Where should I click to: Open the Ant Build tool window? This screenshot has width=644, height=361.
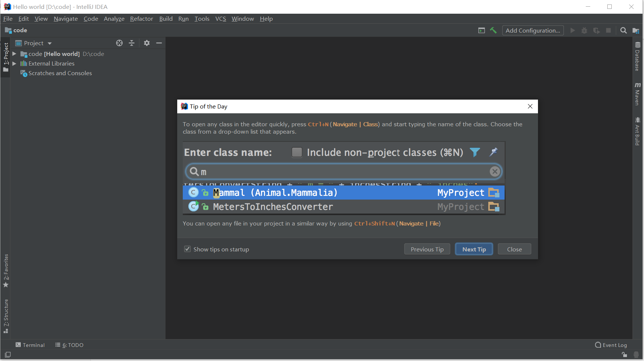coord(637,131)
